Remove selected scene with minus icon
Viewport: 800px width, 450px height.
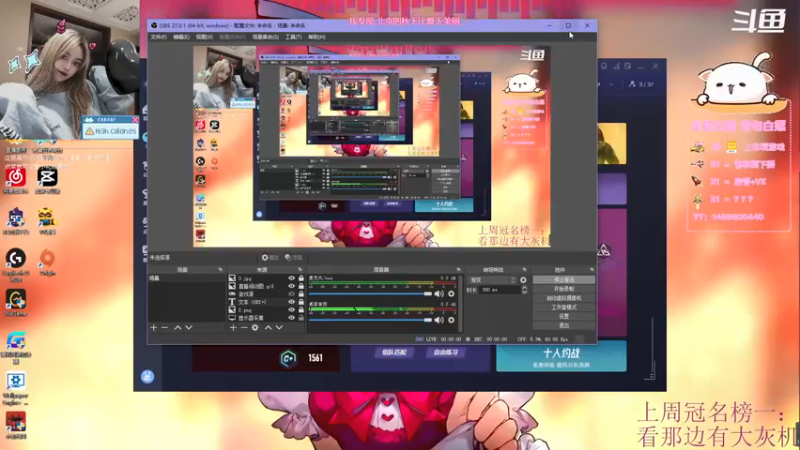(165, 328)
